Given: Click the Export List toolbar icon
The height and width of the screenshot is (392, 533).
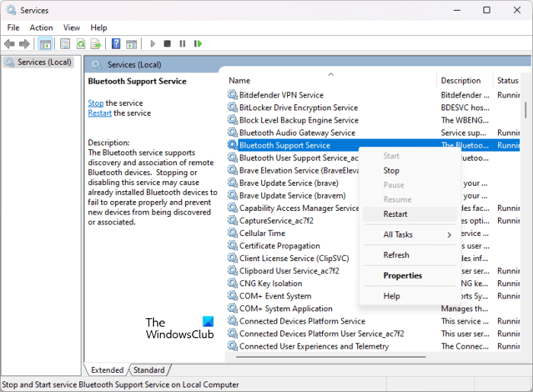Looking at the screenshot, I should point(94,44).
